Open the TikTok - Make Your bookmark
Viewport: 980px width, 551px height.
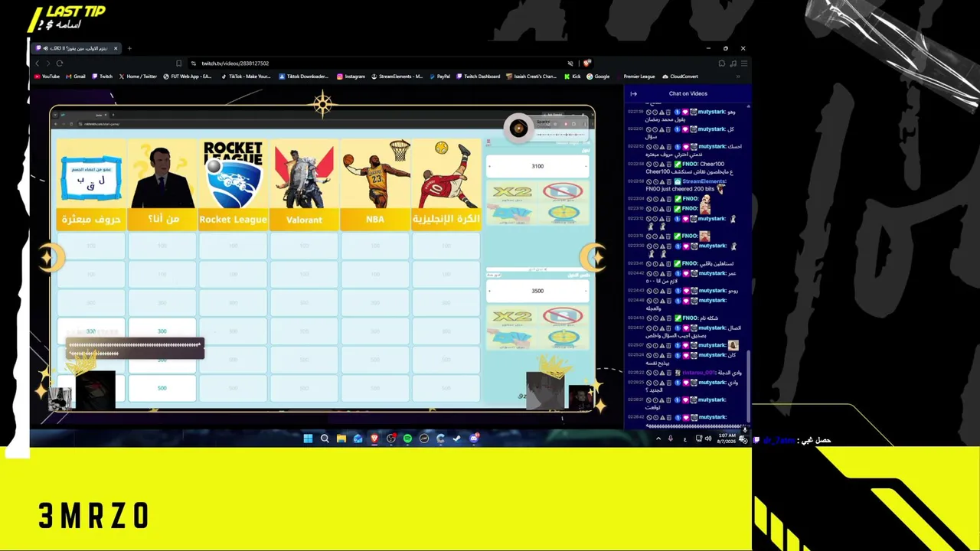pos(246,77)
